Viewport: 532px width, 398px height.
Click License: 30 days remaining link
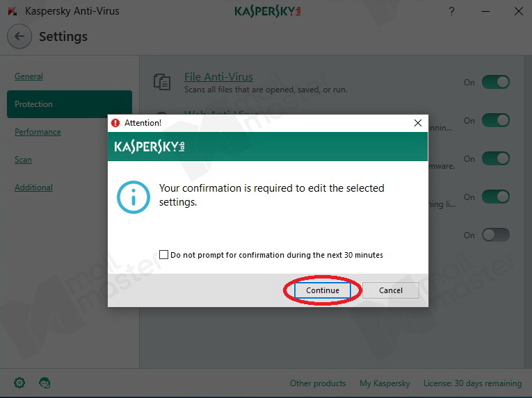(x=473, y=383)
